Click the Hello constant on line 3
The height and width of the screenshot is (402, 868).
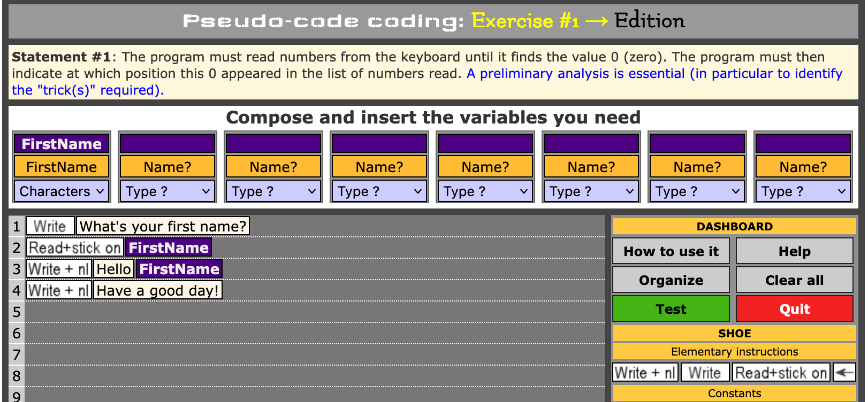tap(113, 269)
